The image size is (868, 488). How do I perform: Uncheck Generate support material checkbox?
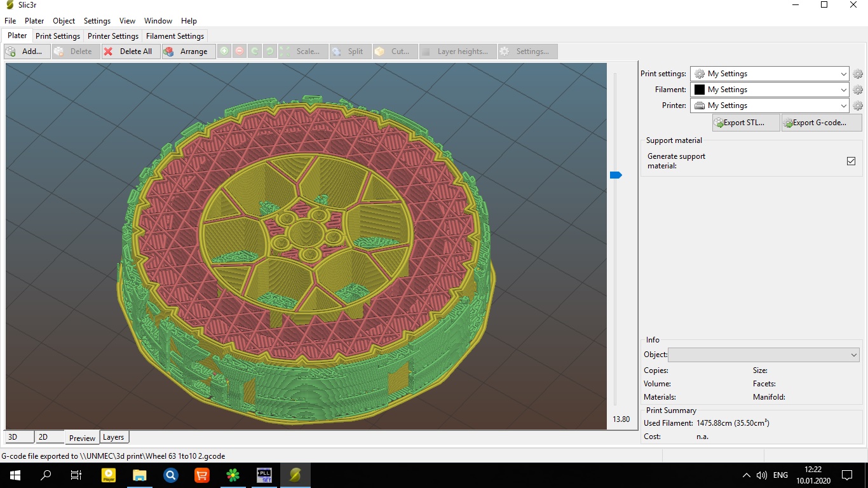851,161
